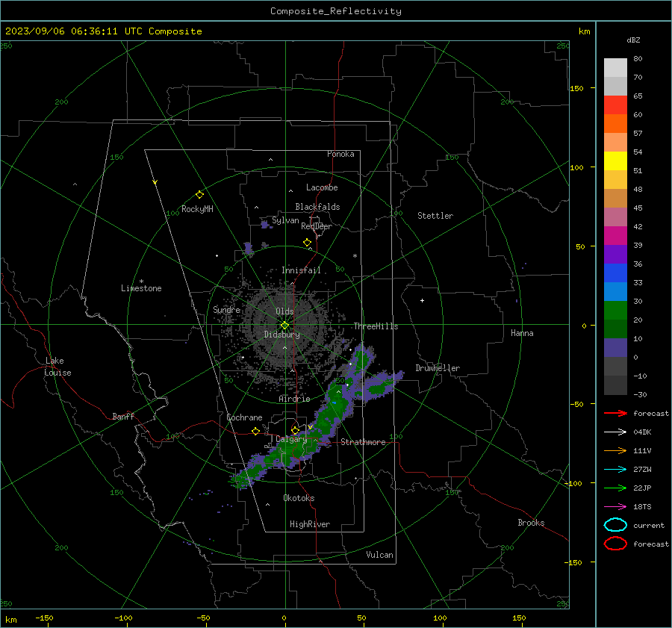Screen dimensions: 672x628
Task: Click the orange 111V arrow icon
Action: coord(615,450)
